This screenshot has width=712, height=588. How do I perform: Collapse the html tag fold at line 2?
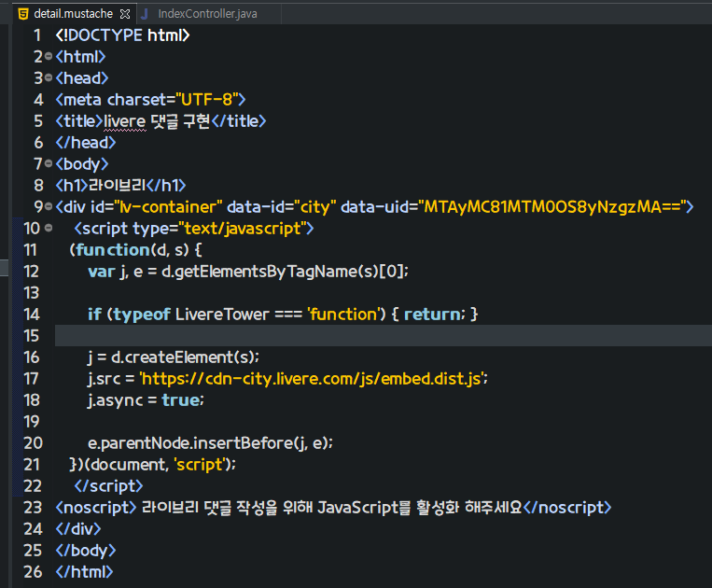tap(49, 56)
